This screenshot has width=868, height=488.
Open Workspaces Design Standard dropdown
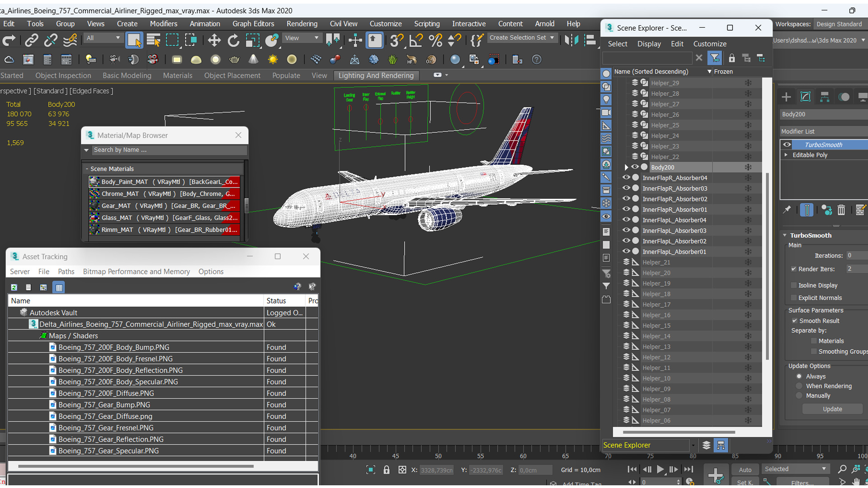click(x=840, y=24)
